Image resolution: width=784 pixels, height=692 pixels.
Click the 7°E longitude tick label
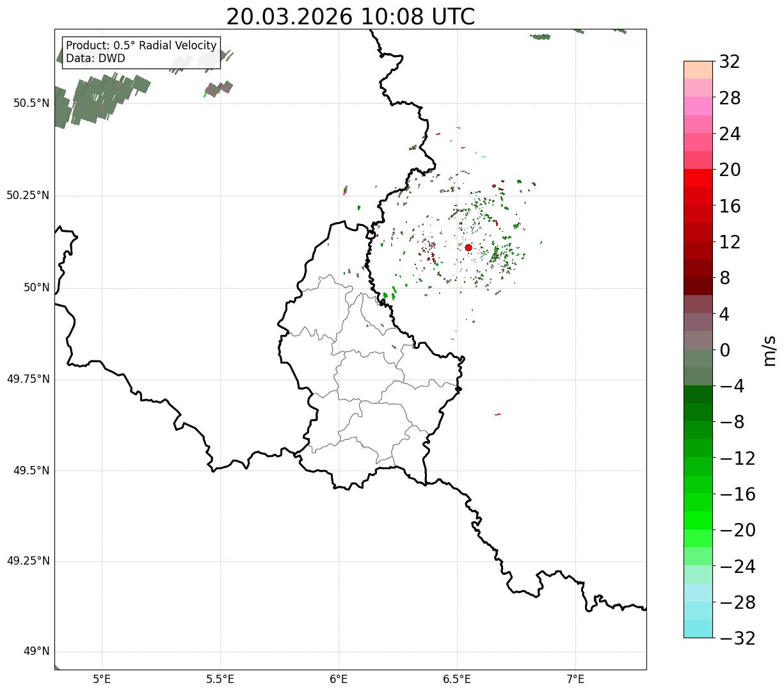pos(576,679)
